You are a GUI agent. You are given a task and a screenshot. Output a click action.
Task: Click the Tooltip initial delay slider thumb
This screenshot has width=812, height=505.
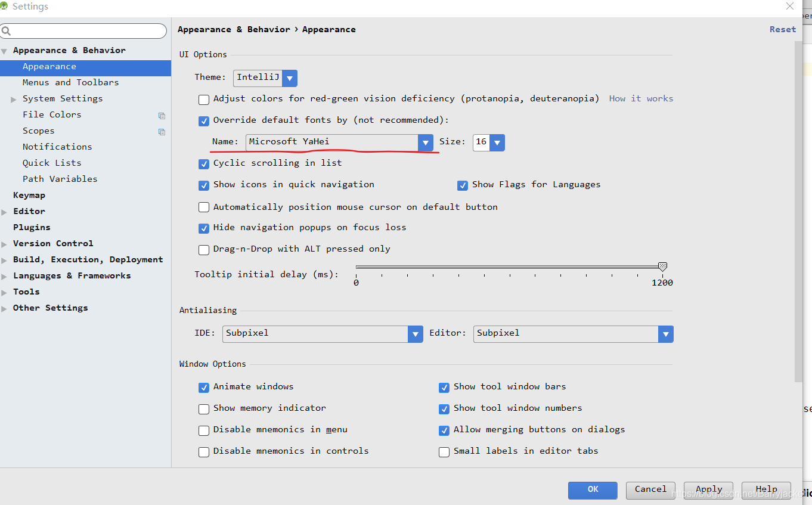tap(662, 267)
